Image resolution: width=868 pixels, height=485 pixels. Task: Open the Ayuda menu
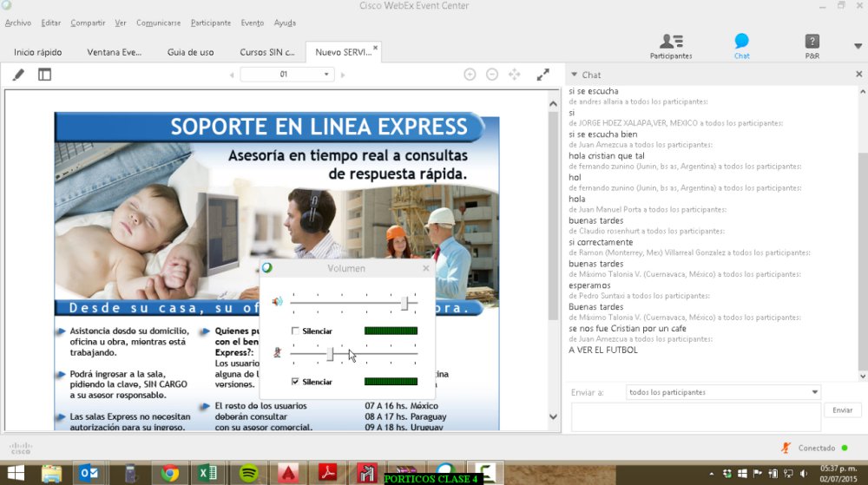285,23
